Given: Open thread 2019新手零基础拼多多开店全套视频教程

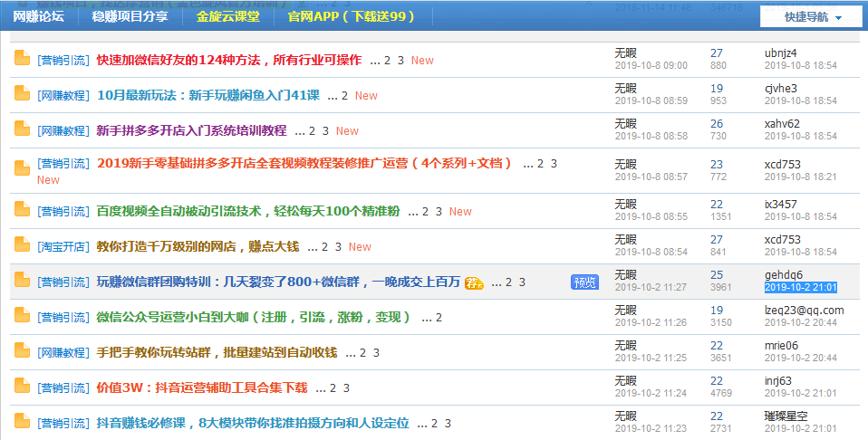Looking at the screenshot, I should (305, 163).
